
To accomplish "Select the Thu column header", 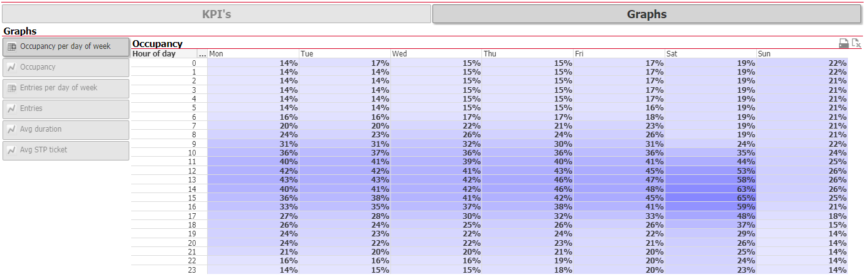I will click(528, 54).
